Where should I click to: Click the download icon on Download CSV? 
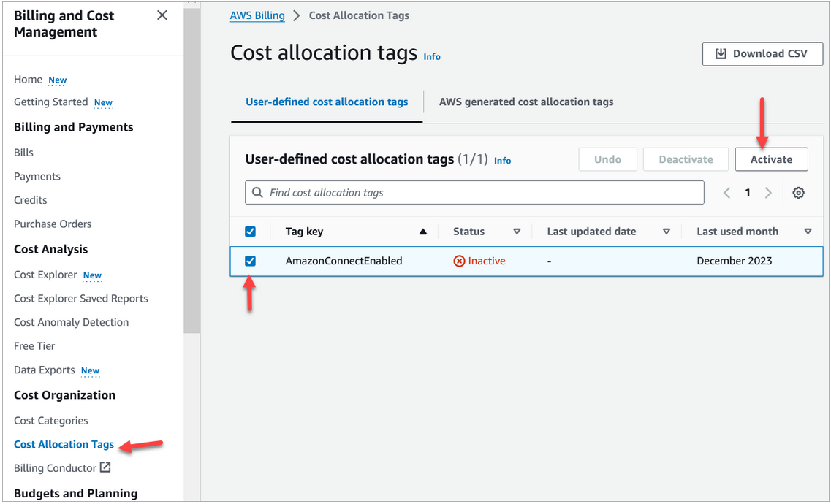tap(721, 53)
